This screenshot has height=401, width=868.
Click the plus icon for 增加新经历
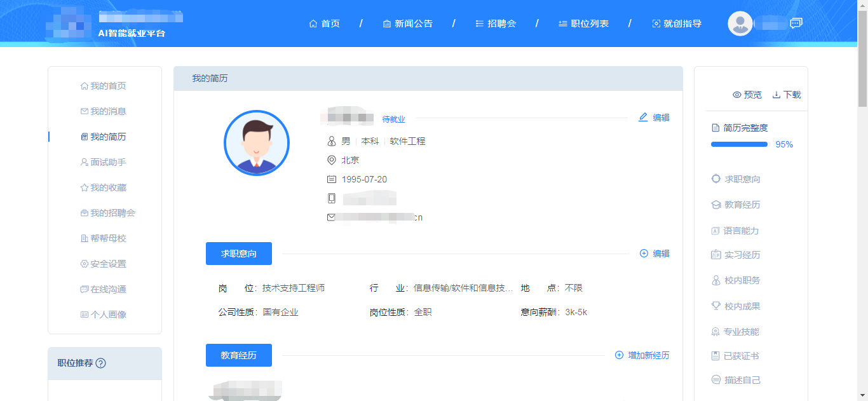(619, 355)
